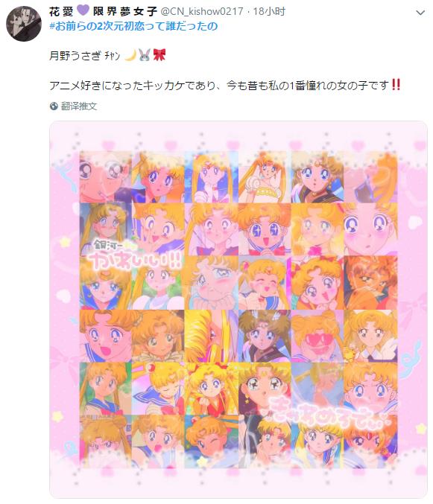Viewport: 433px width, 504px height.
Task: Open the #お前らの2次元初恋って誰だったの hashtag
Action: [x=134, y=26]
